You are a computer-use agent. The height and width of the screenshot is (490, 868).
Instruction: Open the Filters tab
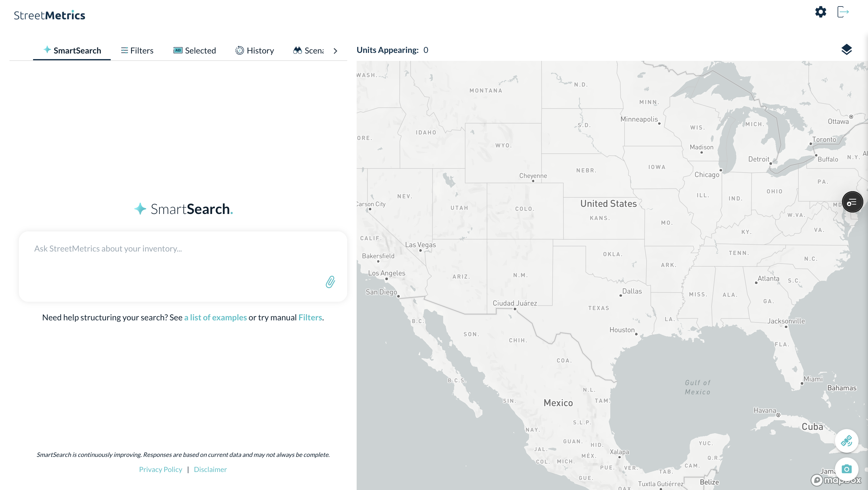pyautogui.click(x=137, y=51)
